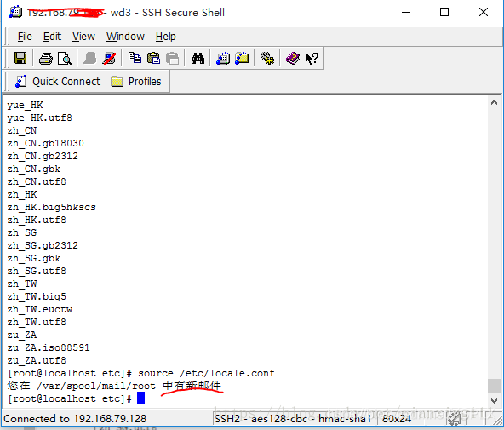The image size is (504, 430).
Task: Open a New Terminal Window icon
Action: coord(223,58)
